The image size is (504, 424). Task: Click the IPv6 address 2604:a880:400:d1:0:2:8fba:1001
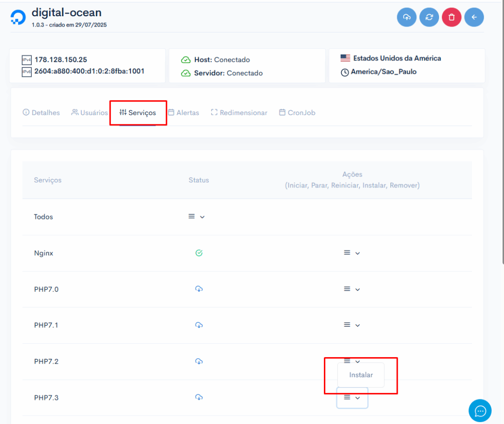point(90,71)
